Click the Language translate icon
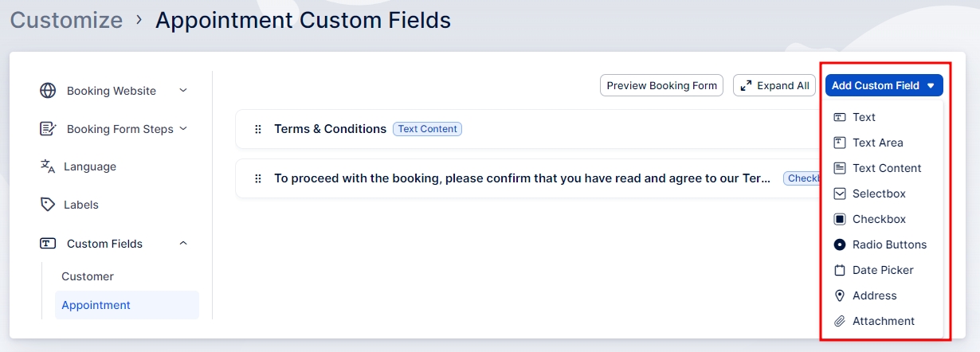 (48, 166)
